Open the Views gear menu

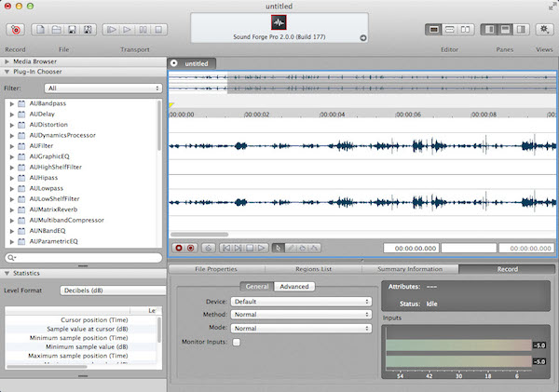pos(544,31)
